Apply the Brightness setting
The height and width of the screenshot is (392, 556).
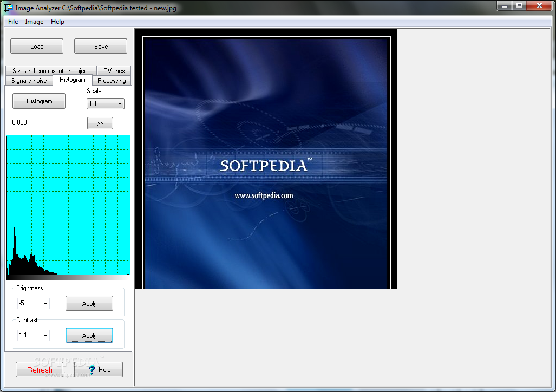click(x=89, y=303)
